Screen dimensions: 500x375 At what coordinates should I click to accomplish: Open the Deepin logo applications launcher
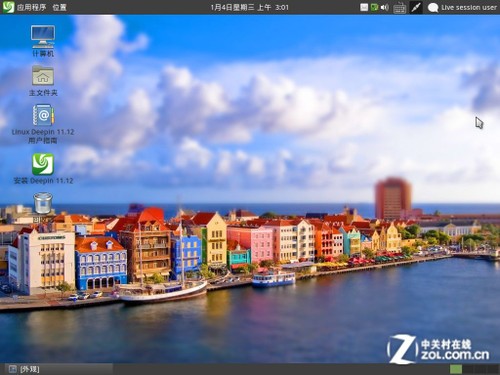tap(8, 7)
